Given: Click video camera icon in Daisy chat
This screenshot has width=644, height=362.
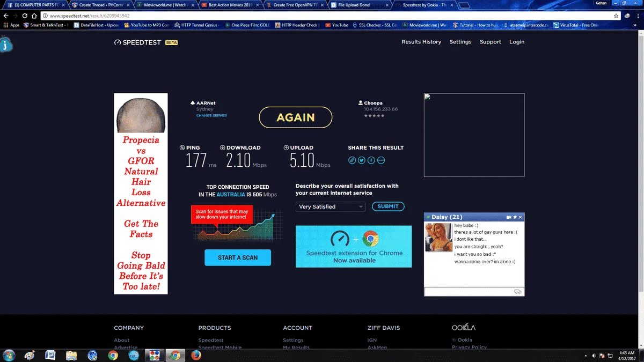Looking at the screenshot, I should [x=509, y=217].
